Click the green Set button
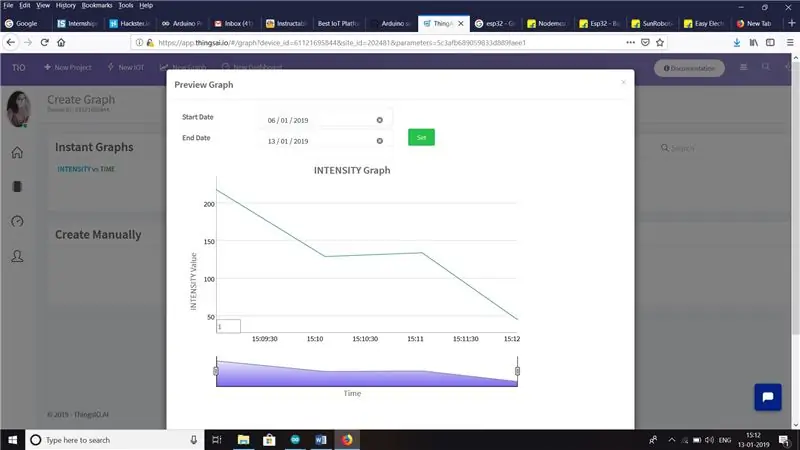800x450 pixels. [x=421, y=137]
